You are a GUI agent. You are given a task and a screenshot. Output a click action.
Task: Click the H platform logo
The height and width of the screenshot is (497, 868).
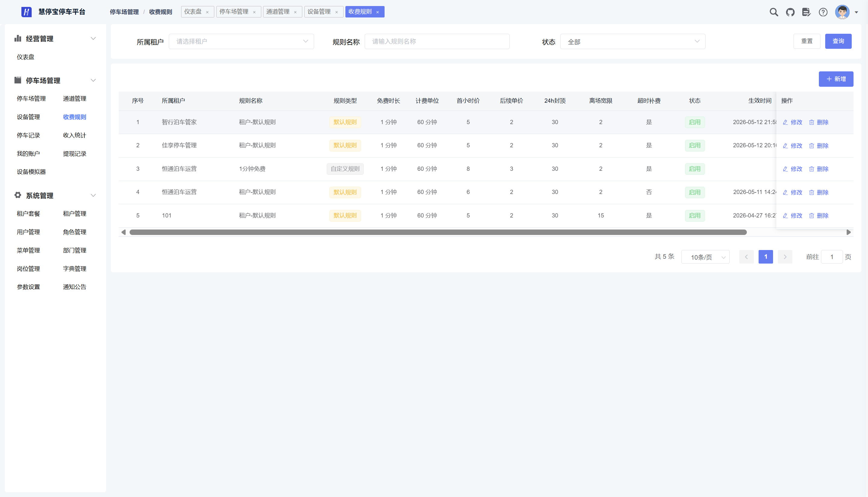(x=26, y=12)
